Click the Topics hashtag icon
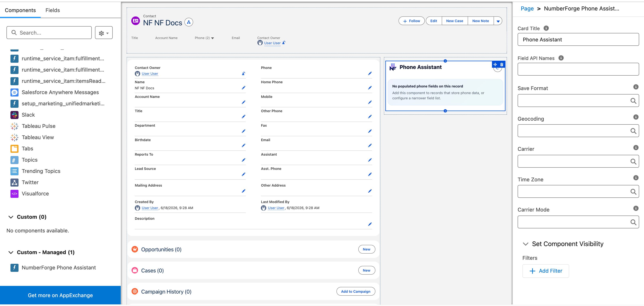This screenshot has width=644, height=306. point(14,160)
